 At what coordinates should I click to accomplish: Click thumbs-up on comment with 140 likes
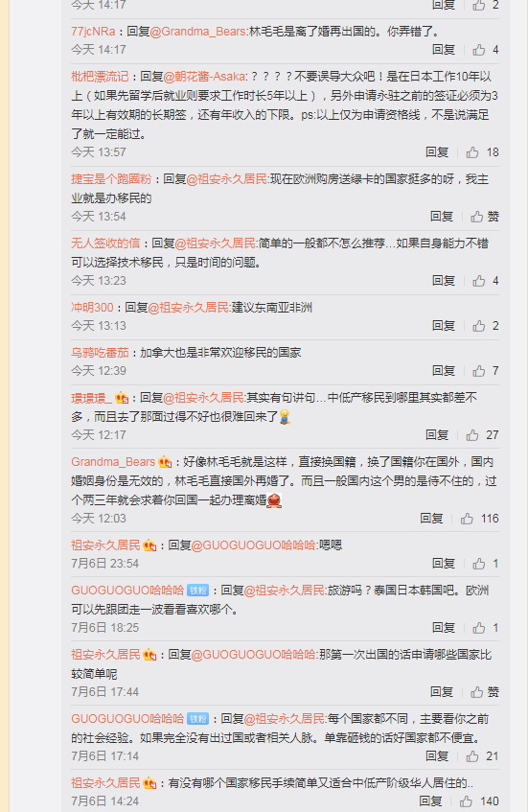(466, 801)
